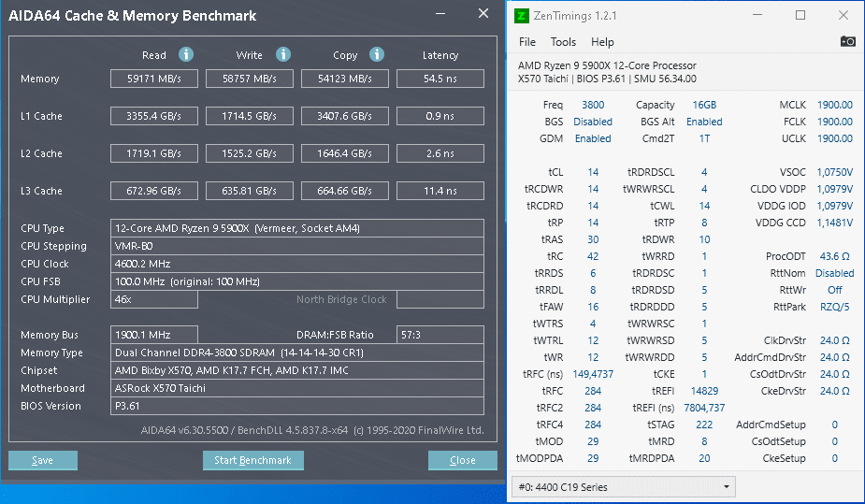Click the Cmd2T value 1T
865x504 pixels.
[704, 138]
